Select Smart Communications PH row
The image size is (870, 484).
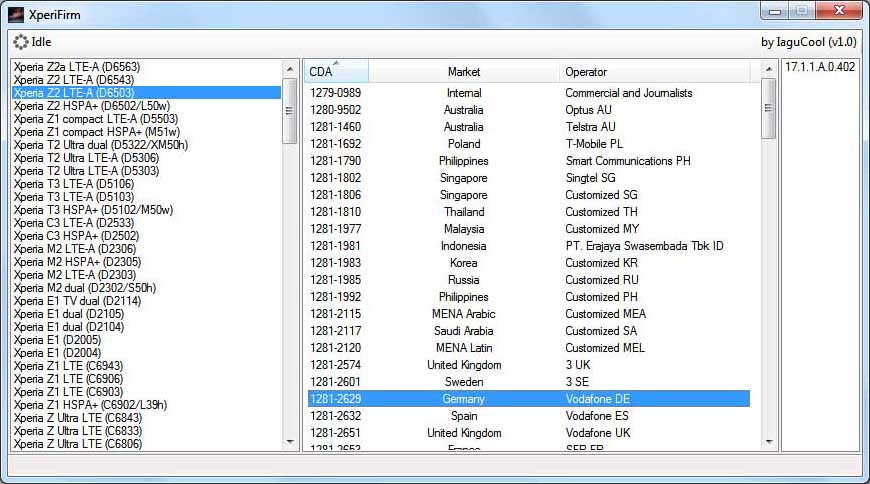pos(529,161)
